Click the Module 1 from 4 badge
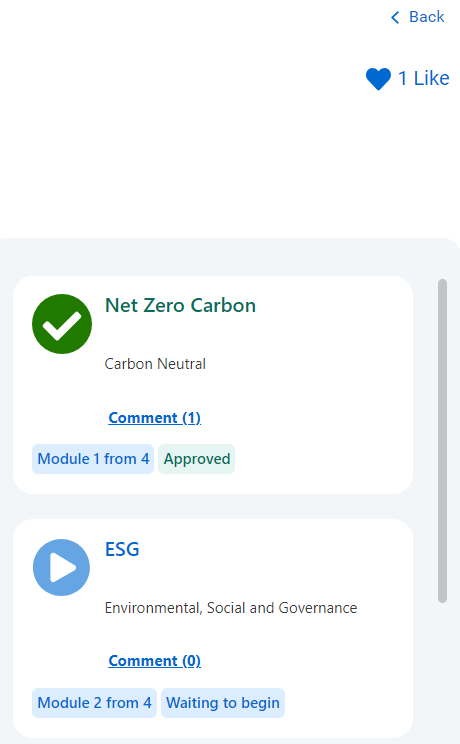 (x=93, y=459)
